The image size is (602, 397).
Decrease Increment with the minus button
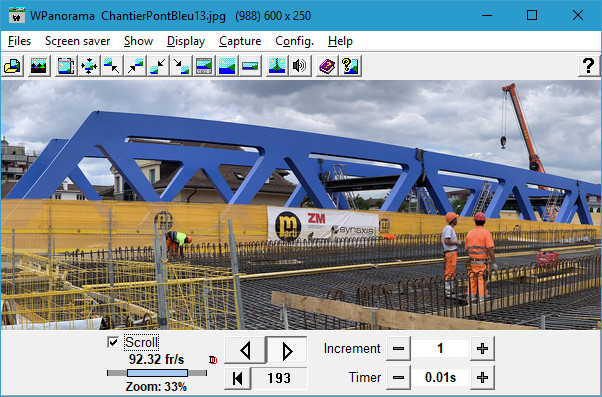tap(398, 349)
